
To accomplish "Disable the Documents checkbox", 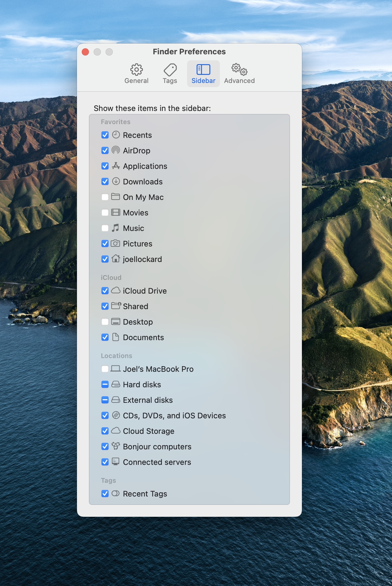I will pos(105,337).
